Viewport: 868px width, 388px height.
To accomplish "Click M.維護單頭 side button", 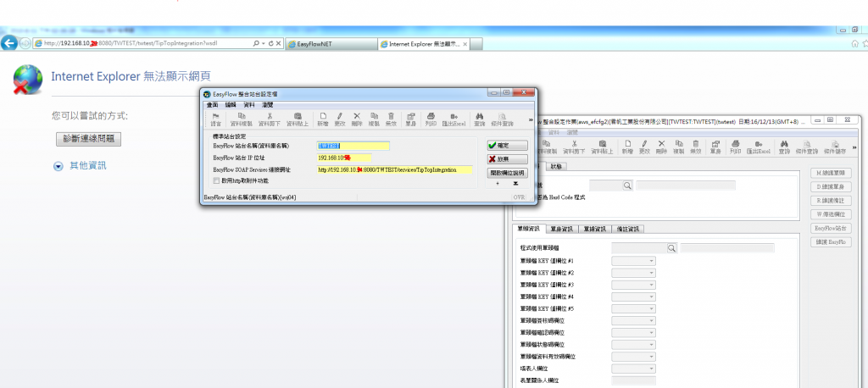I will pos(831,173).
